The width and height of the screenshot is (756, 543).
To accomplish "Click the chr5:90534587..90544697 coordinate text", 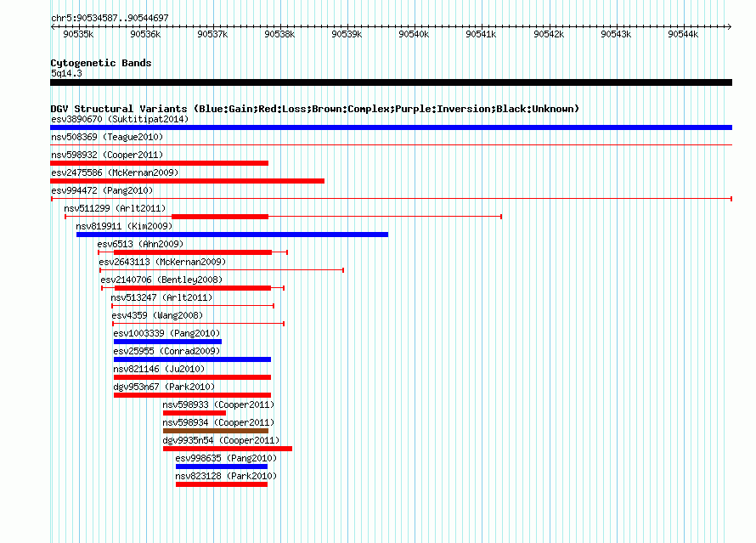I will point(110,18).
